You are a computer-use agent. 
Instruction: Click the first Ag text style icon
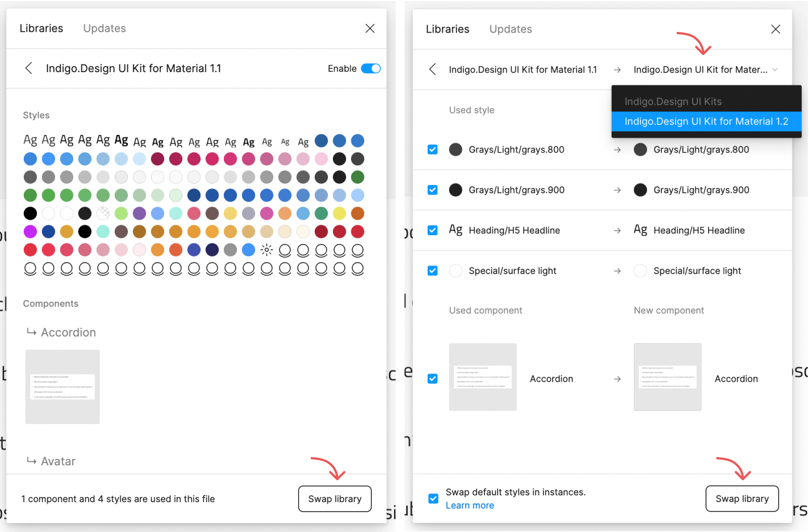pos(30,140)
